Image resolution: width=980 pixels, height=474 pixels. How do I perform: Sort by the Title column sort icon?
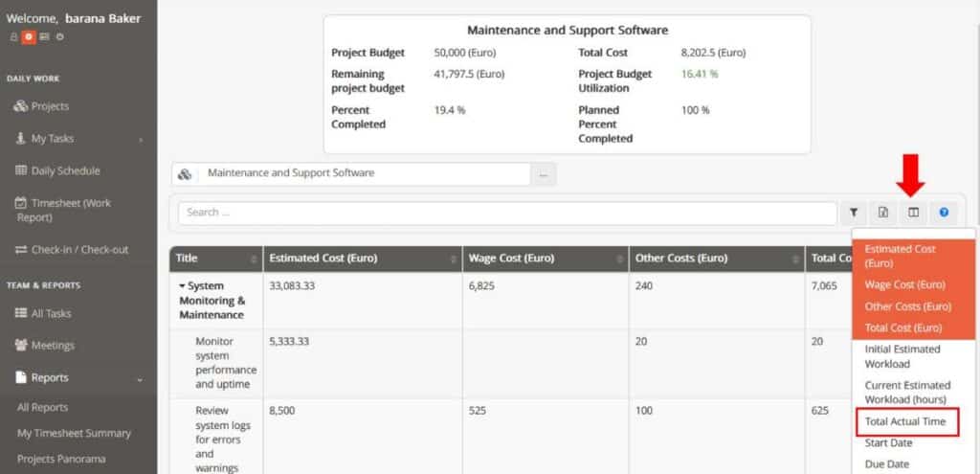(x=254, y=259)
